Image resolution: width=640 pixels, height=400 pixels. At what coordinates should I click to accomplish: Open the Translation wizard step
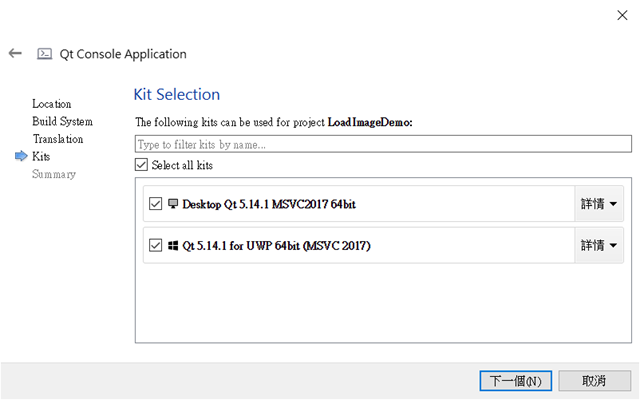pyautogui.click(x=58, y=139)
